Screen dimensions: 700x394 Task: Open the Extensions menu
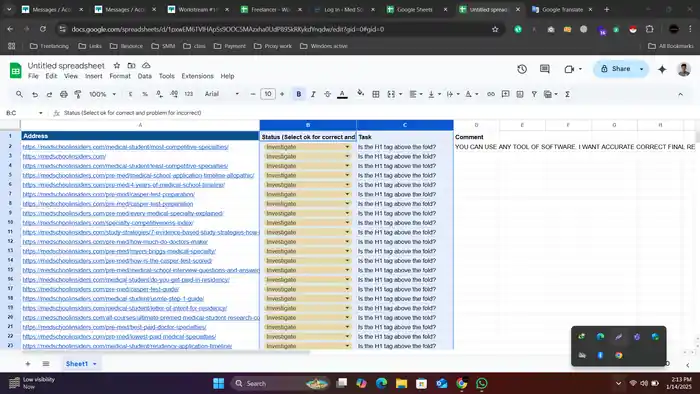click(197, 76)
